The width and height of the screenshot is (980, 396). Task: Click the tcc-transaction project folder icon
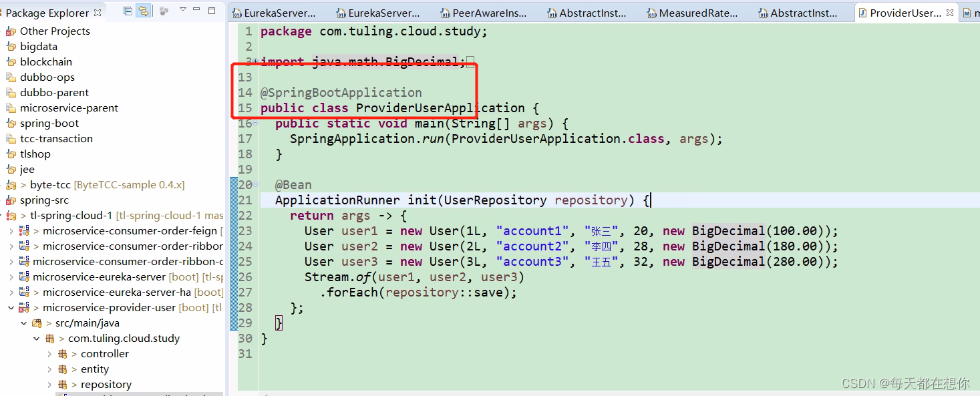pyautogui.click(x=11, y=139)
